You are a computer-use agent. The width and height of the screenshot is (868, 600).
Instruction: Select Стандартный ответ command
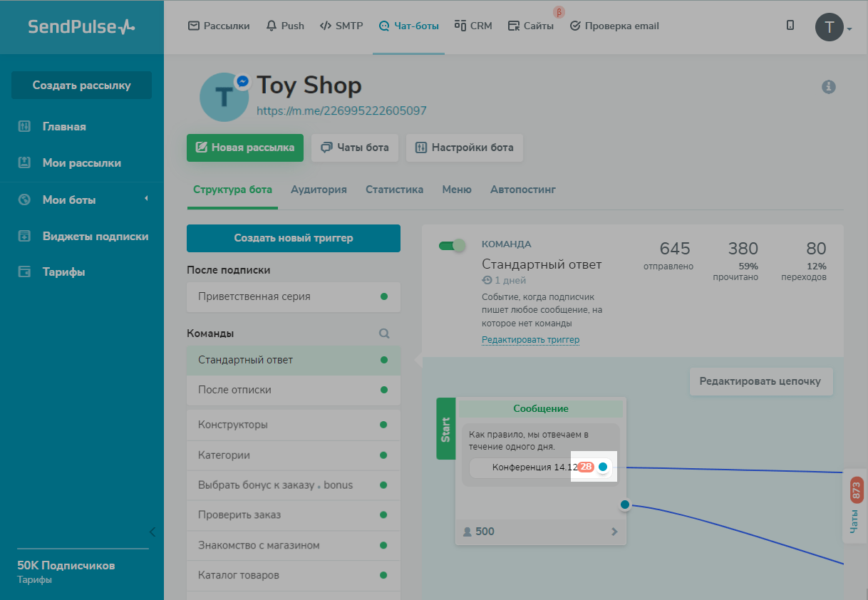pyautogui.click(x=294, y=360)
